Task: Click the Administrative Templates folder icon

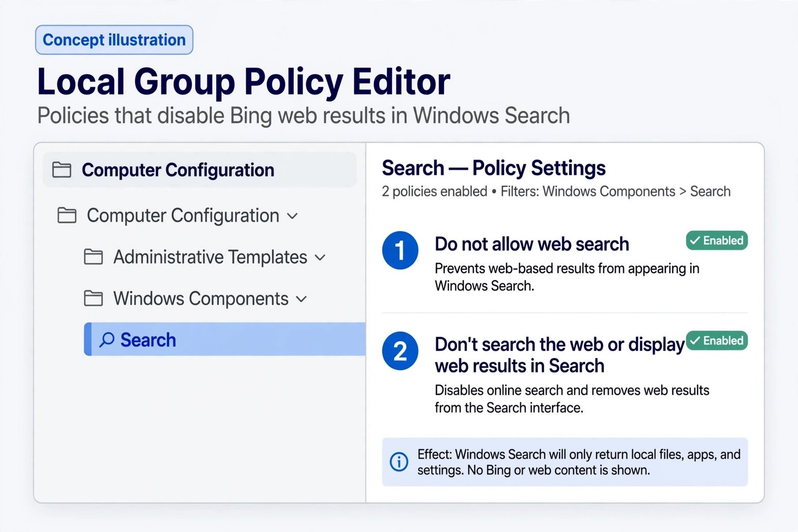Action: [93, 257]
